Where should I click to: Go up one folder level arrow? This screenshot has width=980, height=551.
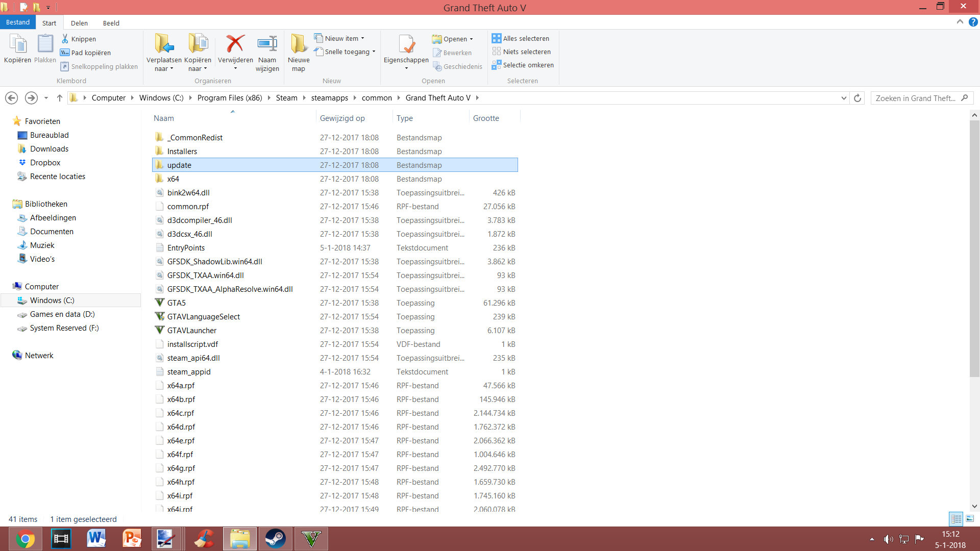(x=60, y=98)
